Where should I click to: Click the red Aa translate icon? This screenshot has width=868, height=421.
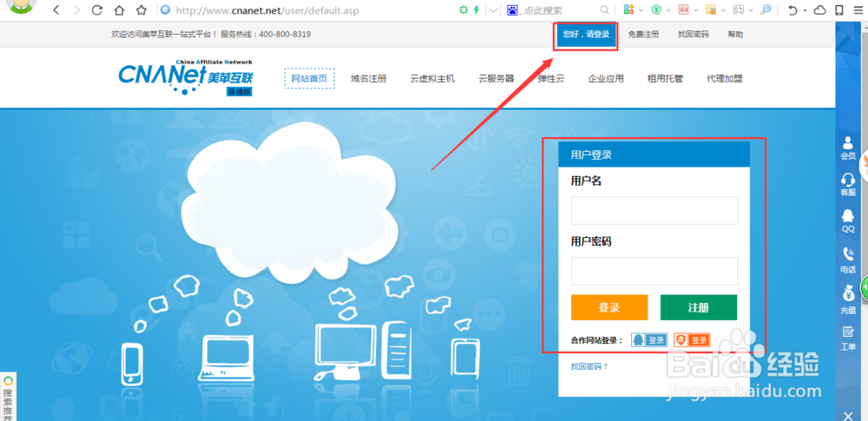tap(684, 10)
